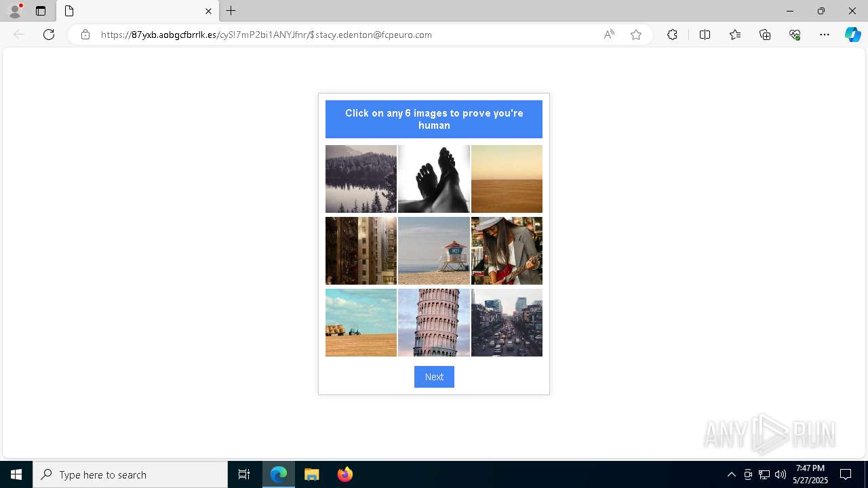Select the forest lake reflection image
Viewport: 868px width, 488px height.
pyautogui.click(x=361, y=179)
